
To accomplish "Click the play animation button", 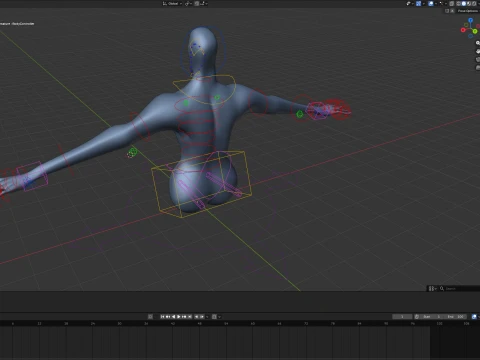I will [179, 317].
